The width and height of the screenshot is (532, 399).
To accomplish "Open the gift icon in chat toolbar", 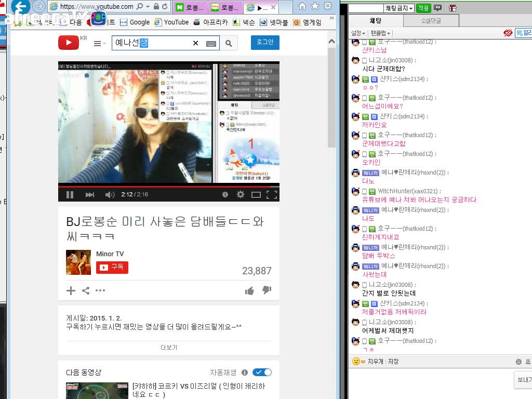I will point(453,8).
